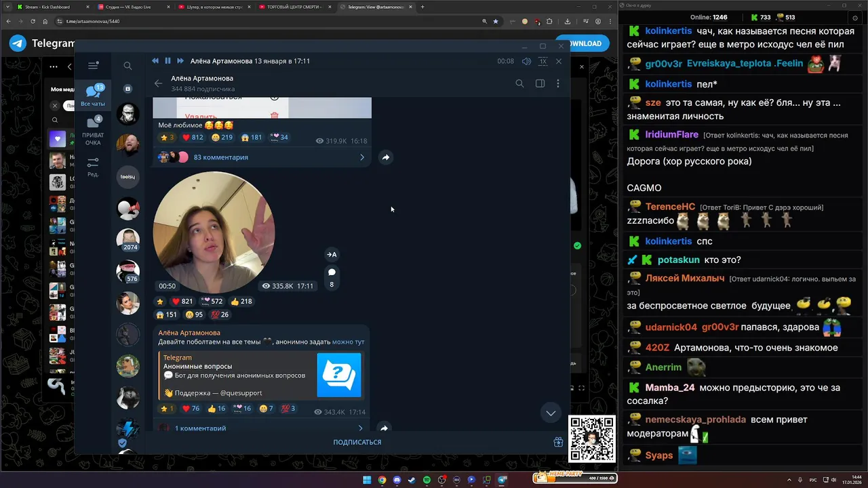Open the browser downloads icon
This screenshot has height=488, width=868.
point(568,21)
